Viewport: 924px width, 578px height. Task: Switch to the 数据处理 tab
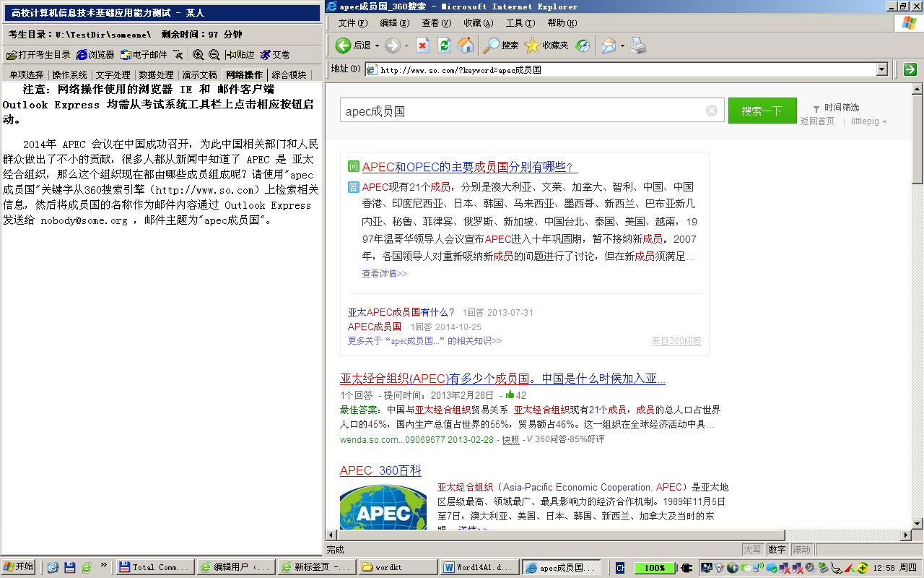(156, 74)
